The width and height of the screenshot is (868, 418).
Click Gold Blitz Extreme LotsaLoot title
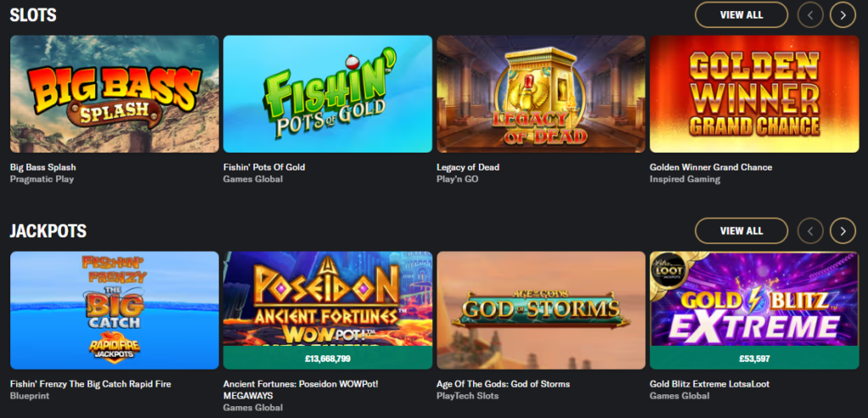(x=709, y=384)
